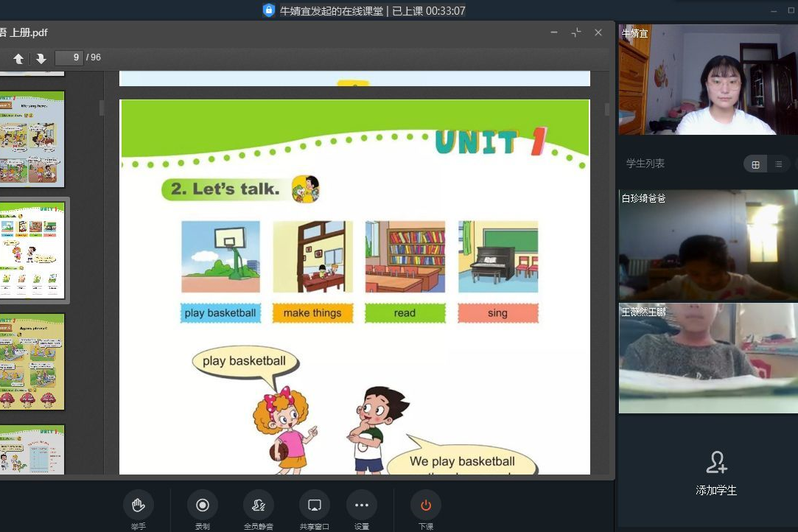
Task: Go to previous PDF page with up arrow
Action: click(18, 58)
